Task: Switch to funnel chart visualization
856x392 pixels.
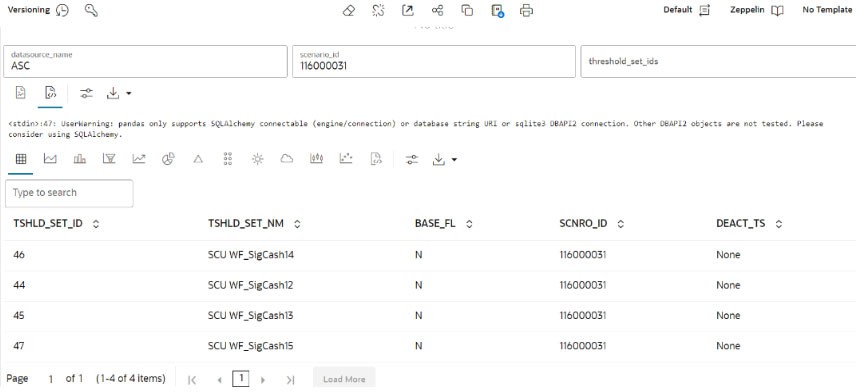Action: pyautogui.click(x=109, y=159)
